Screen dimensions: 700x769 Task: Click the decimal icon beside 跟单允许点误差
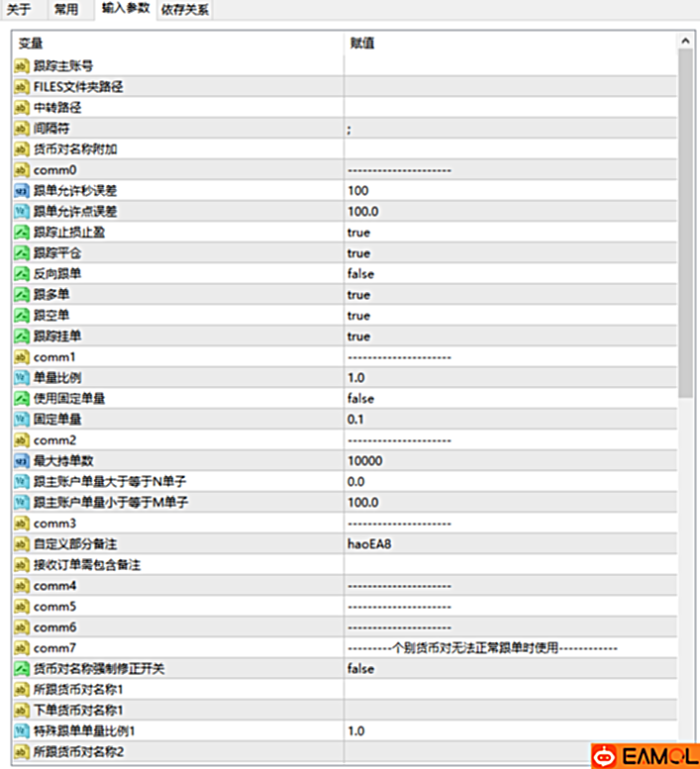pyautogui.click(x=22, y=212)
